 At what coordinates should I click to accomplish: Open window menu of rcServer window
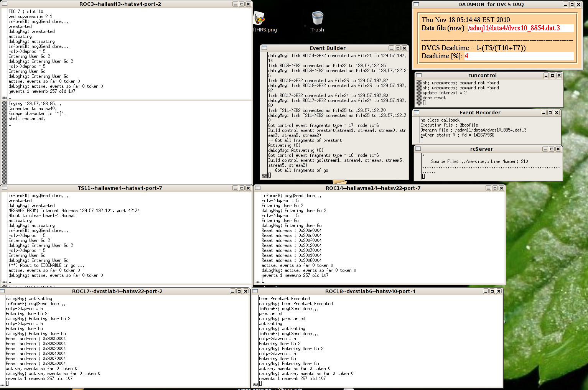click(418, 149)
